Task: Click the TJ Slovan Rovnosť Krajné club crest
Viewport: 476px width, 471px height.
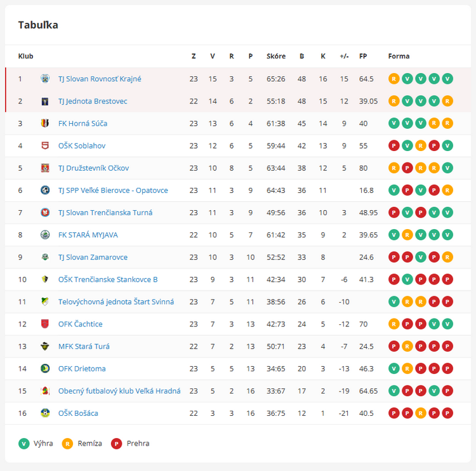Action: [x=45, y=79]
